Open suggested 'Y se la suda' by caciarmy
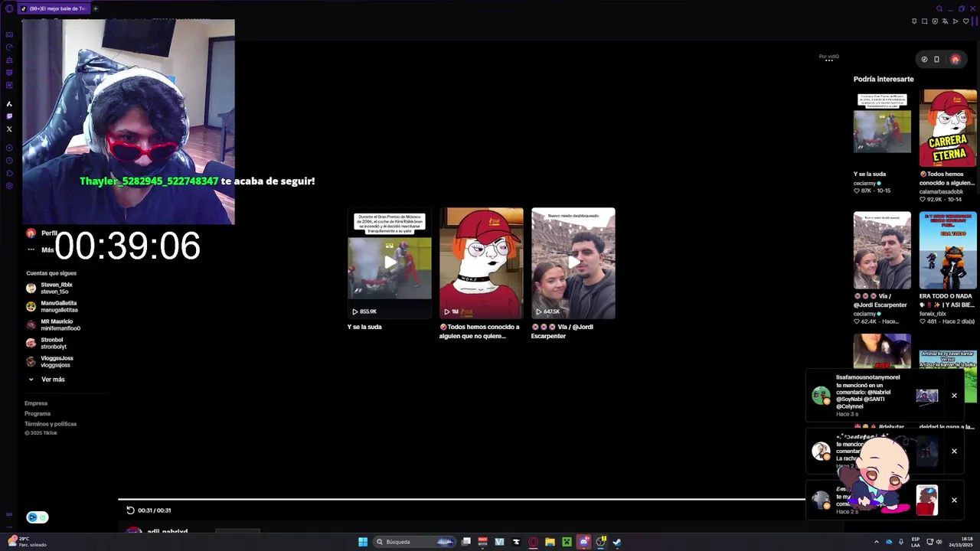This screenshot has height=551, width=980. click(882, 128)
